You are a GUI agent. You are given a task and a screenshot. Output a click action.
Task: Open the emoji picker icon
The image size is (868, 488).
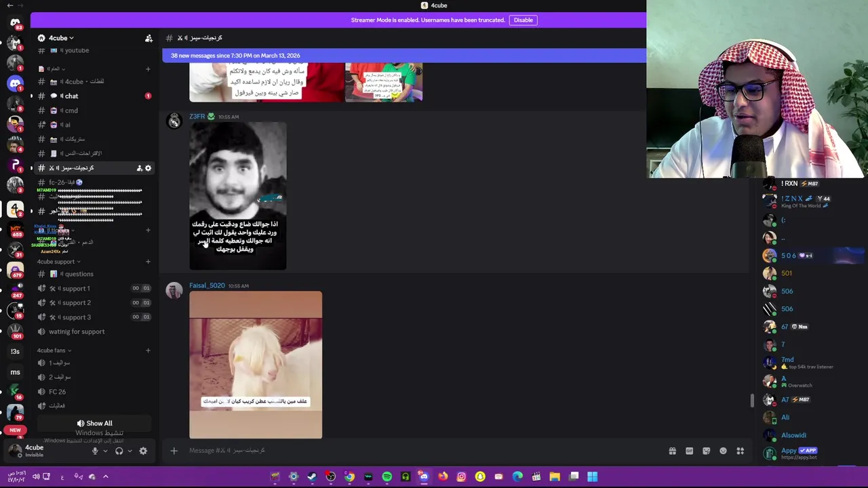[723, 451]
